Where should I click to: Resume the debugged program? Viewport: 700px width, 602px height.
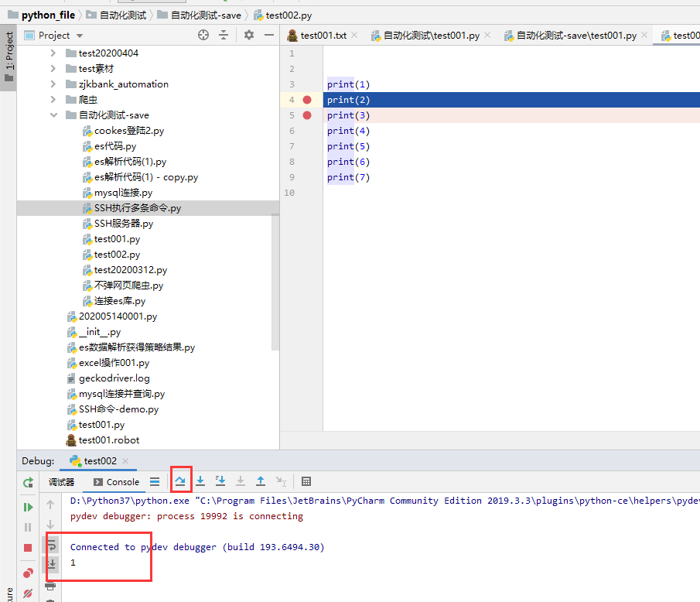[28, 507]
